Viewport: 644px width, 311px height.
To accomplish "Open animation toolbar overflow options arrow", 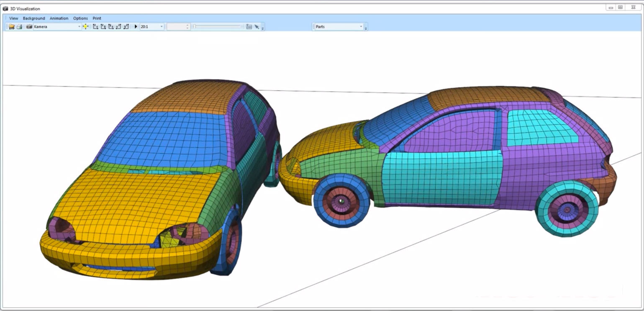I will (262, 28).
